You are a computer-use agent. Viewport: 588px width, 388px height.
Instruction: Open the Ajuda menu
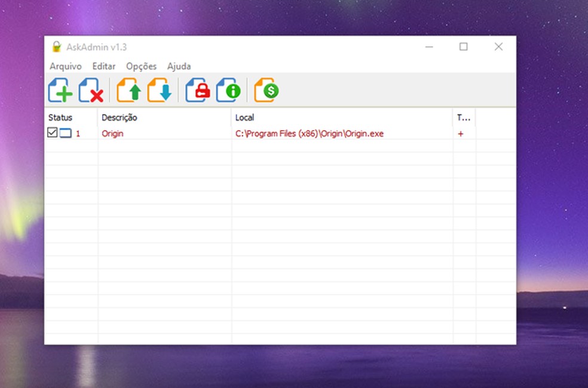point(179,66)
